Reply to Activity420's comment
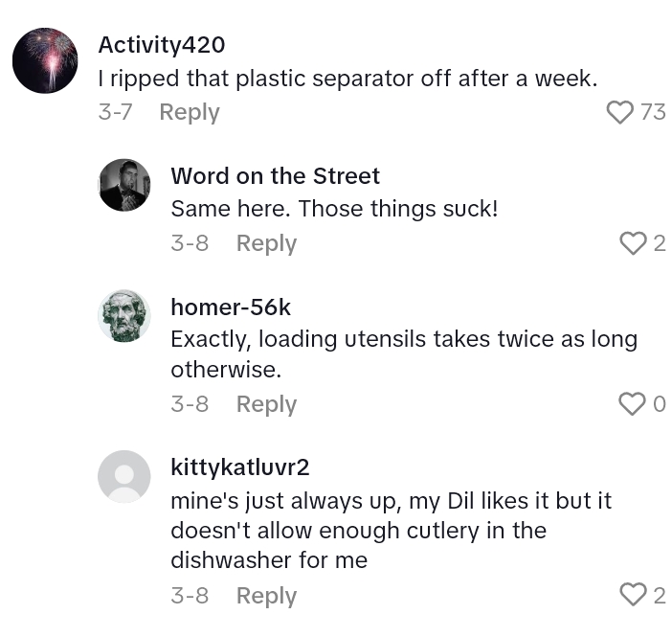The width and height of the screenshot is (672, 637). pos(189,112)
